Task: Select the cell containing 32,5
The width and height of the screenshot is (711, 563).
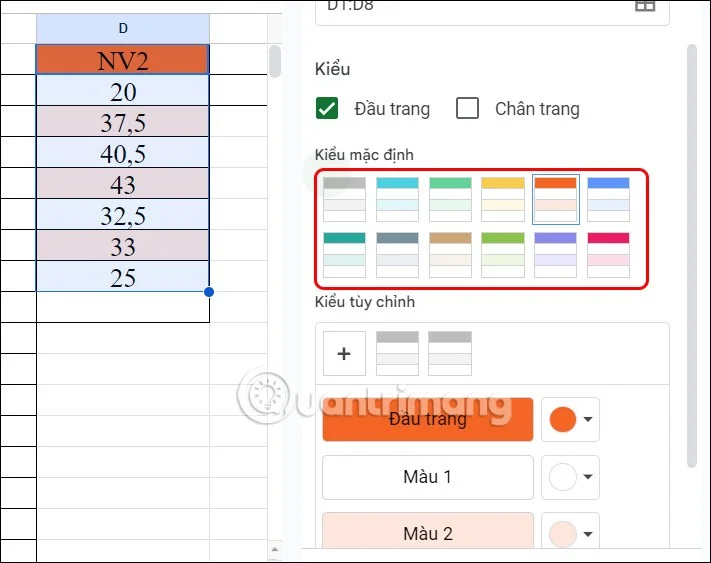Action: 123,214
